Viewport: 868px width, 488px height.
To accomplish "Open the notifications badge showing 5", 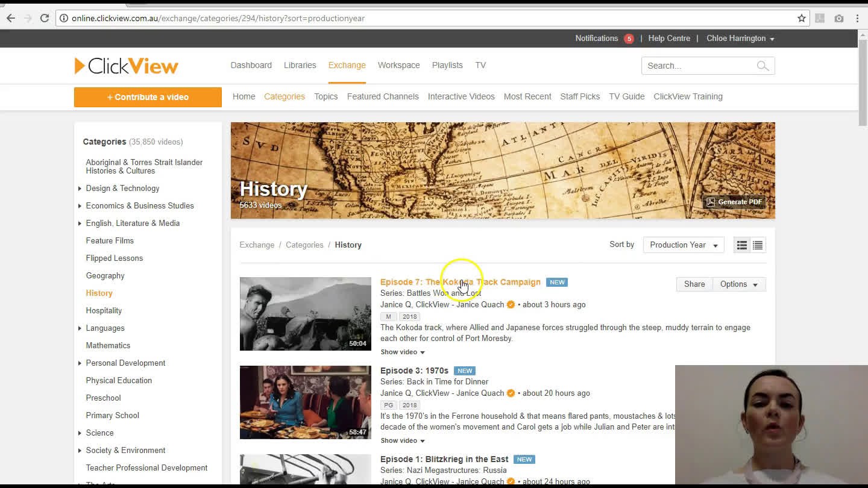I will coord(629,39).
